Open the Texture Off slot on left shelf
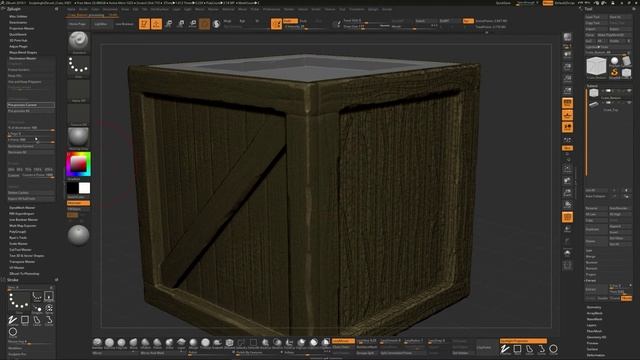 (x=78, y=115)
